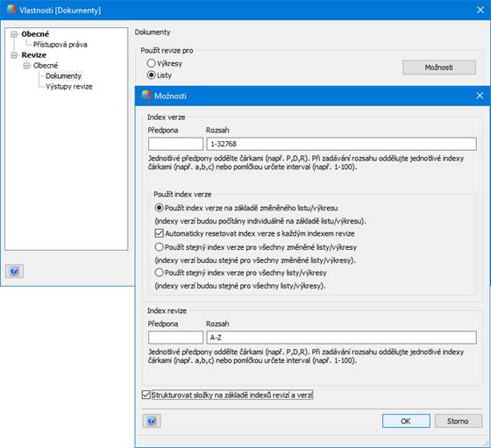Choose same version index for all changed sheets
Viewport: 491px width, 448px height.
tap(159, 247)
